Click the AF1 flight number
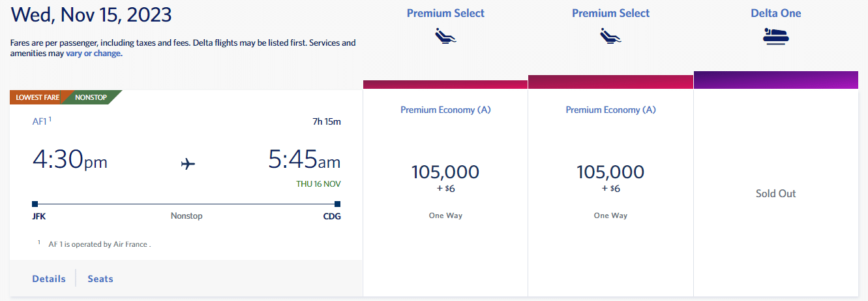This screenshot has width=868, height=301. pyautogui.click(x=40, y=121)
